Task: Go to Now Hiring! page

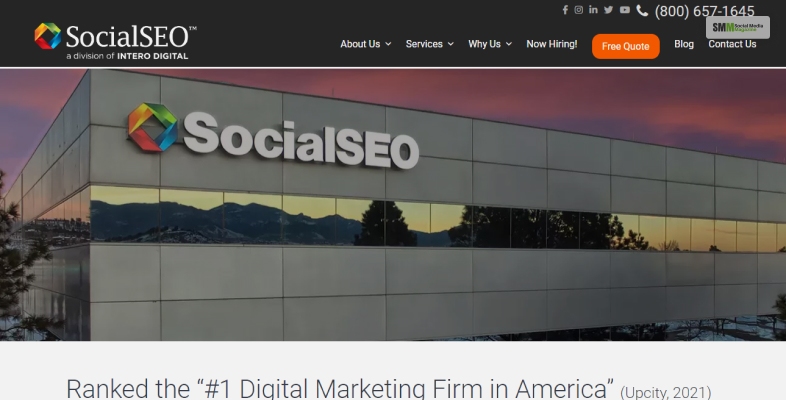Action: tap(551, 44)
